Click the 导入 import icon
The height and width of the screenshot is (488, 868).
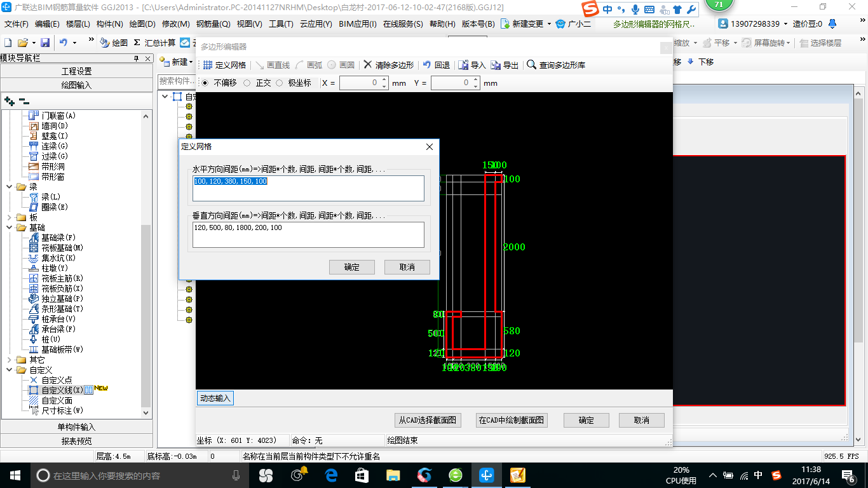(464, 65)
